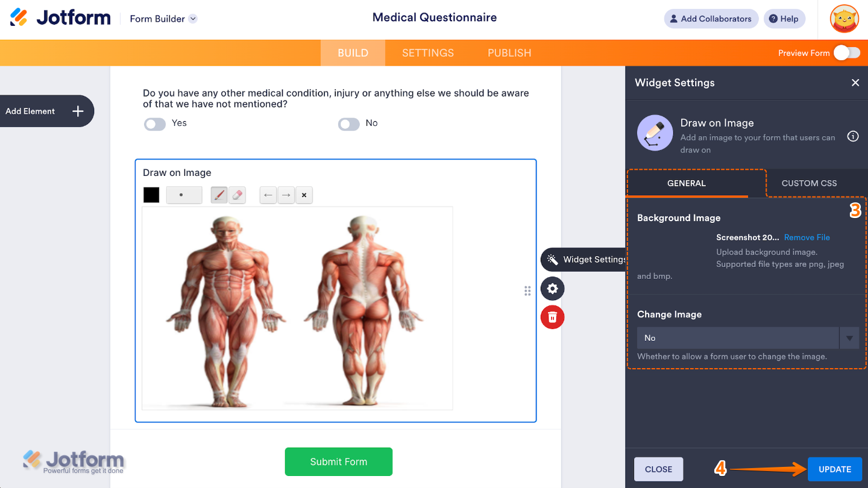868x488 pixels.
Task: Toggle the Yes switch on
Action: click(x=155, y=124)
